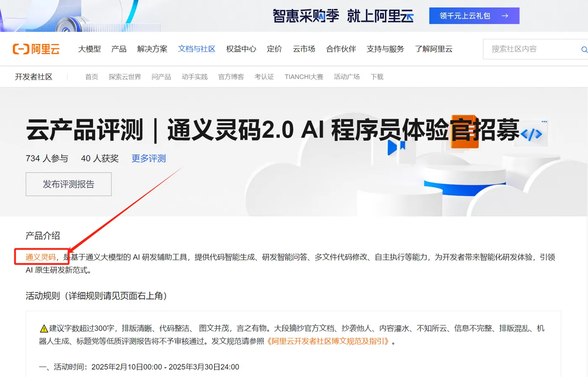Viewport: 588px width, 377px height.
Task: Open the 大模型 menu
Action: tap(89, 49)
